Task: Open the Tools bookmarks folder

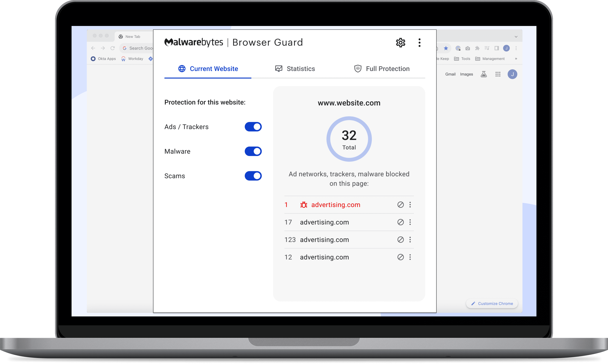Action: click(x=462, y=59)
